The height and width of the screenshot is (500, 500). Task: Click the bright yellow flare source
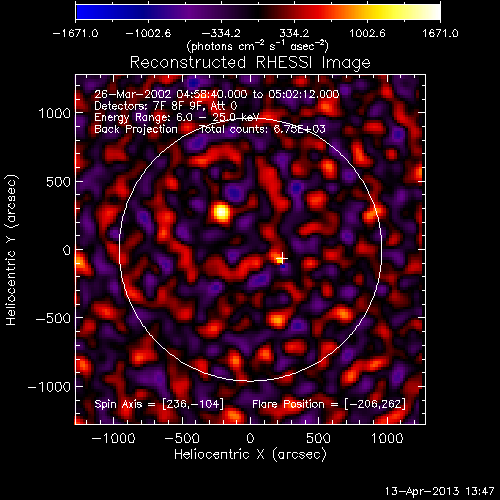(221, 213)
